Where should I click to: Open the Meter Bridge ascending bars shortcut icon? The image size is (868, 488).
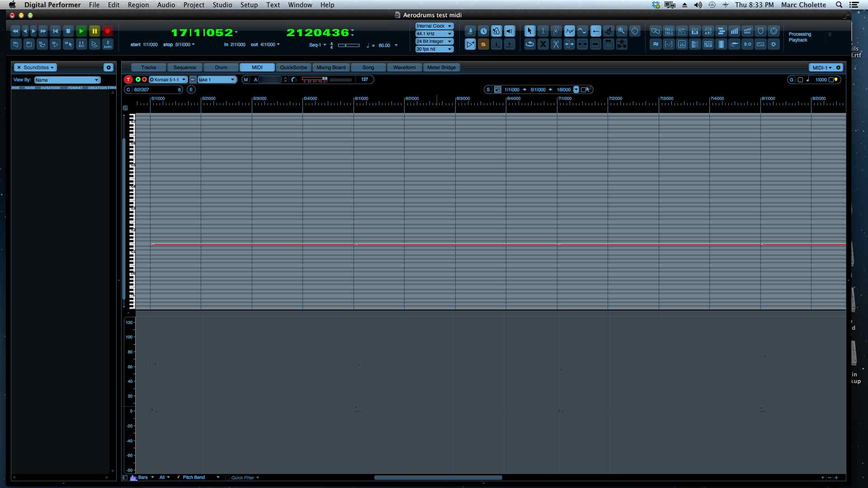click(734, 31)
